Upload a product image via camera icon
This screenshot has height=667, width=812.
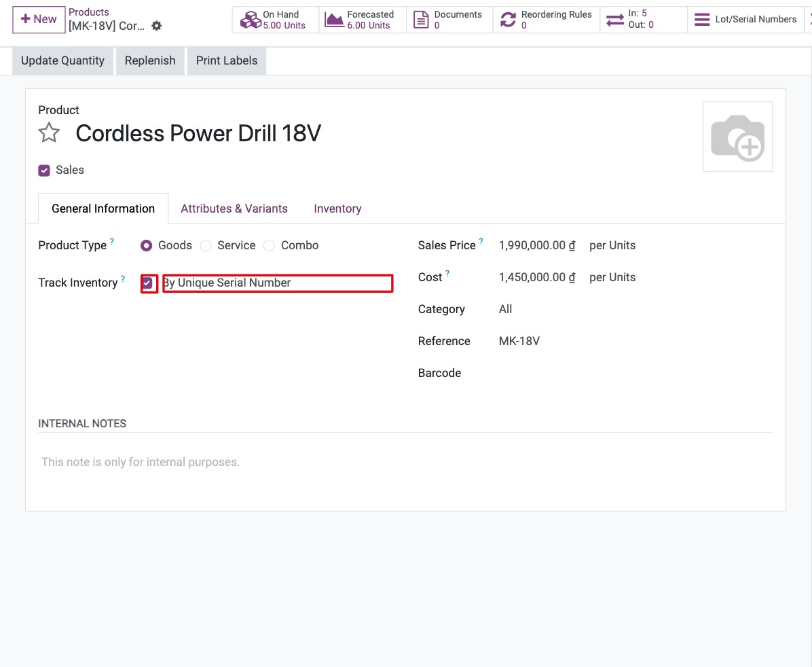(737, 137)
